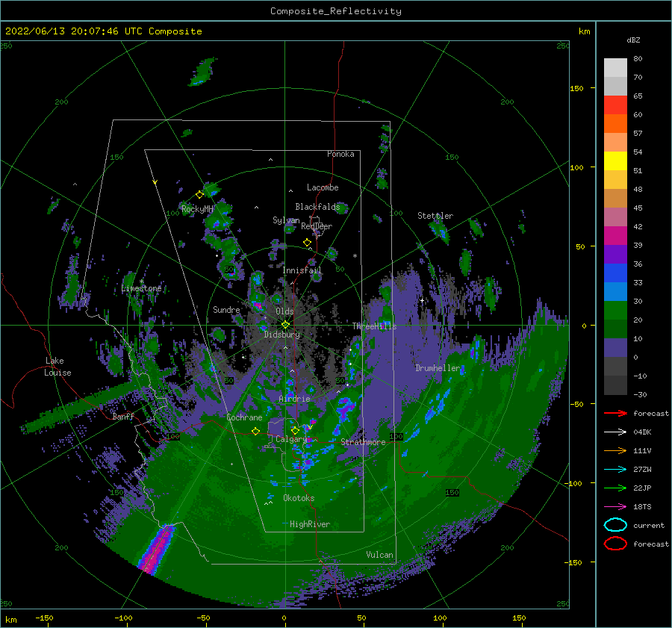Click the Banff label

pos(123,416)
